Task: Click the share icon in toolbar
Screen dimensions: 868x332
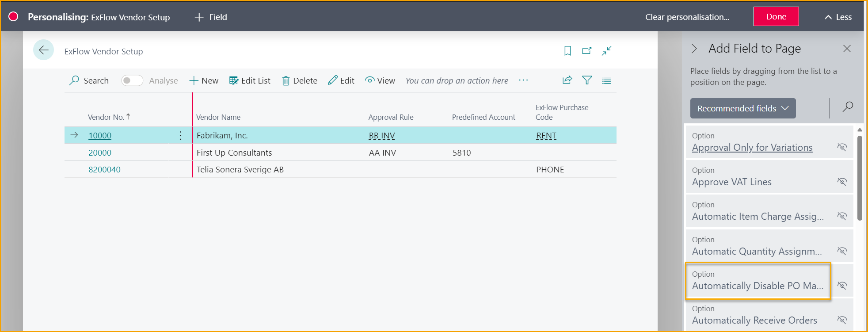Action: click(x=567, y=80)
